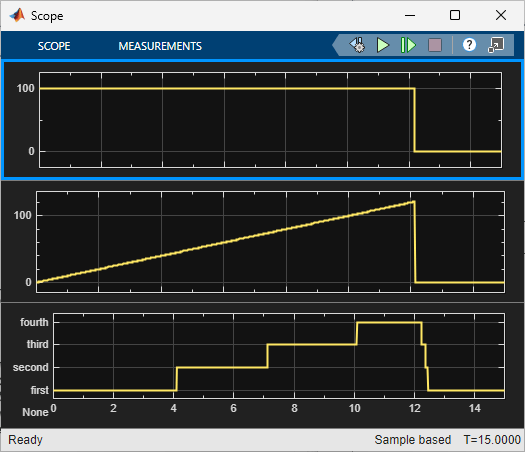
Task: Click the MATLAB logo in title bar
Action: point(17,15)
